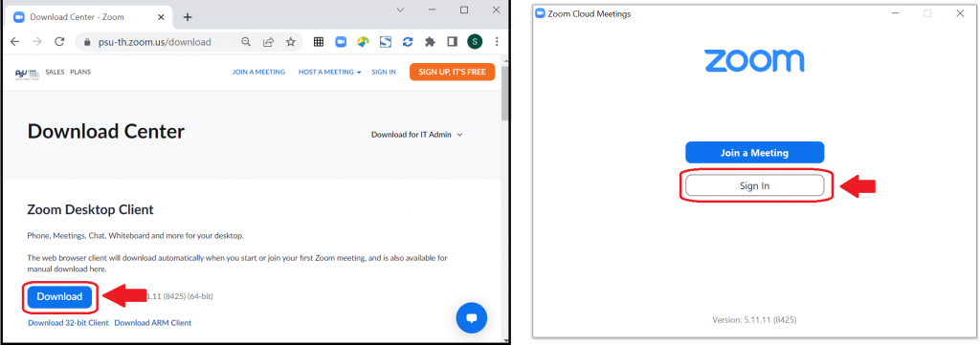The width and height of the screenshot is (980, 345).
Task: Share this page using the share icon
Action: point(268,42)
